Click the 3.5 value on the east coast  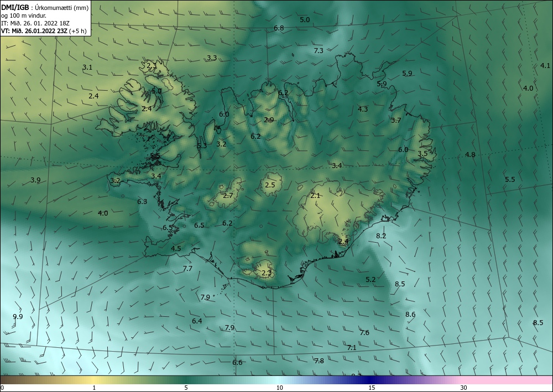coord(422,153)
